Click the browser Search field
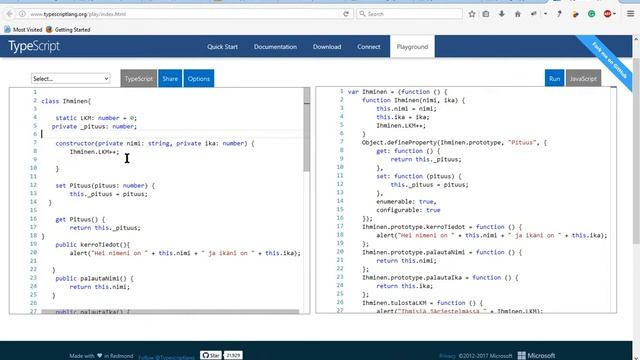This screenshot has width=640, height=360. [409, 14]
